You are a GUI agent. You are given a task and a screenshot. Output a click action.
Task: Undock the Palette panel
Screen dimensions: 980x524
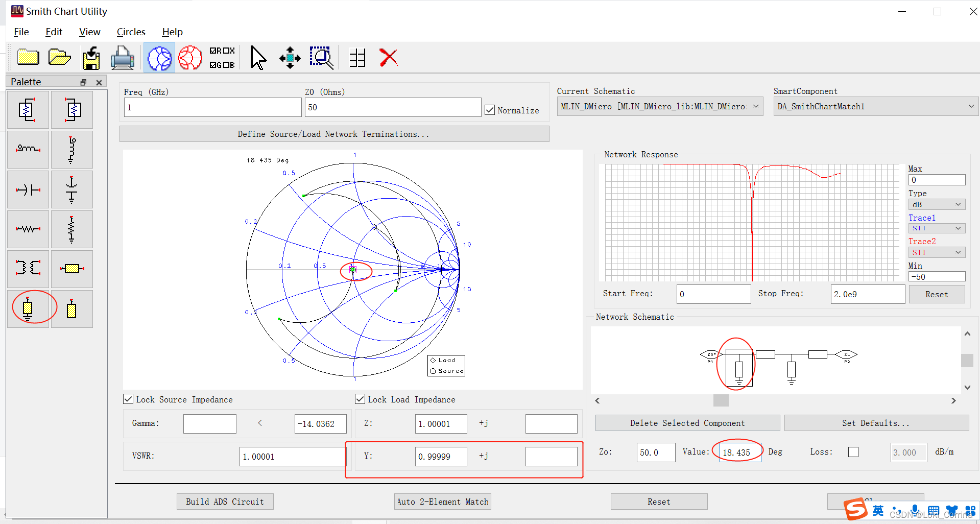click(x=83, y=82)
